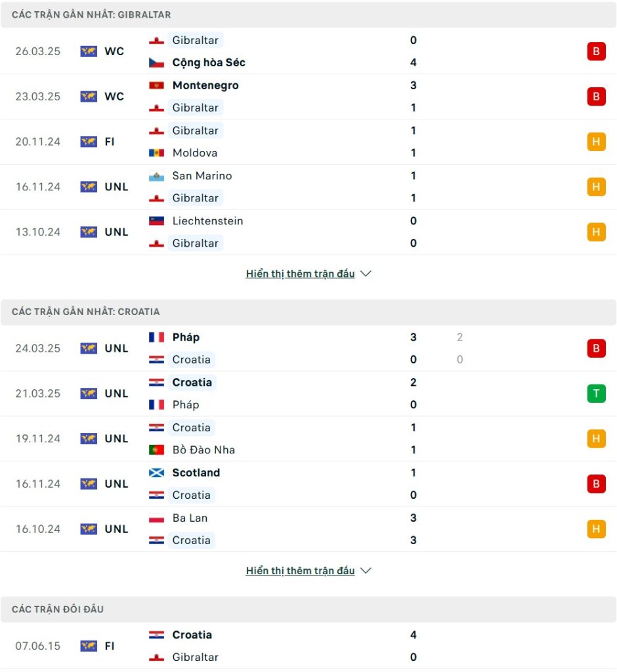Click the orange H badge for Gibraltar vs Moldova

(596, 142)
